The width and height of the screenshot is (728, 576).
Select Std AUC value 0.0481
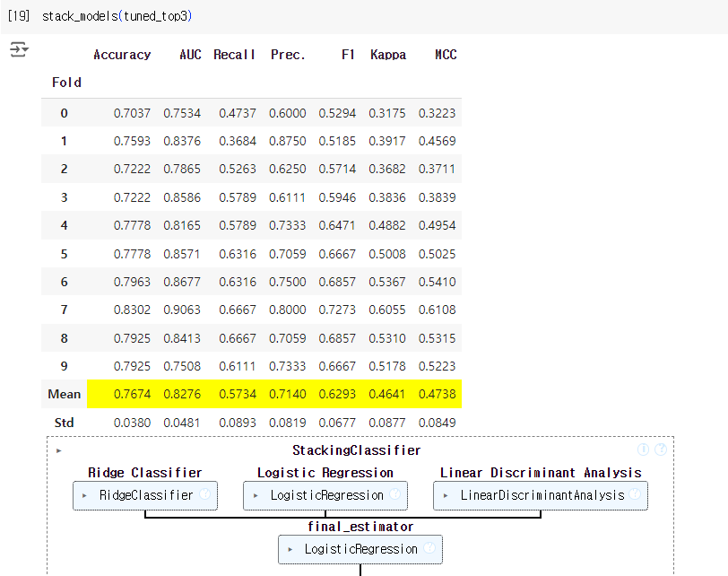click(x=181, y=423)
